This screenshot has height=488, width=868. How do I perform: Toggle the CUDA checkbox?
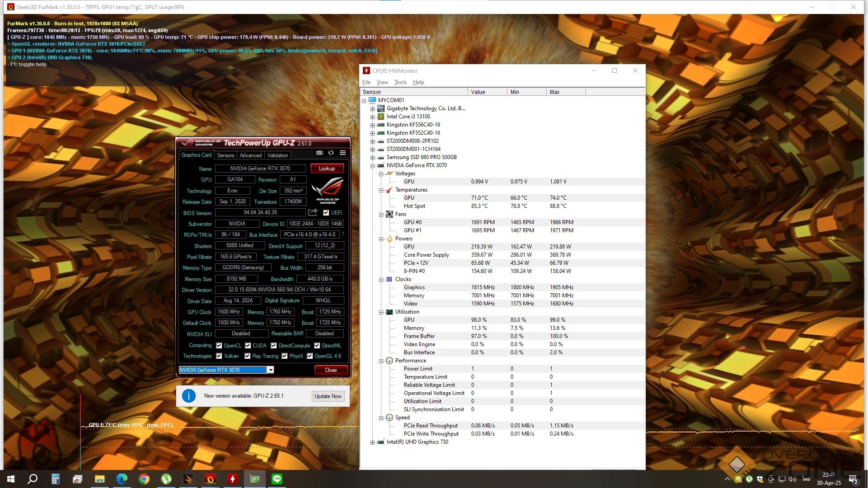(248, 346)
